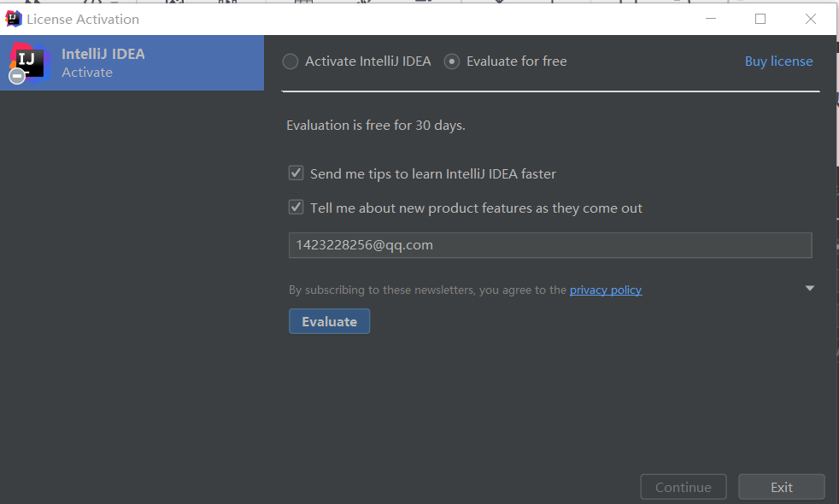
Task: Select the Evaluate for free option
Action: click(x=452, y=62)
